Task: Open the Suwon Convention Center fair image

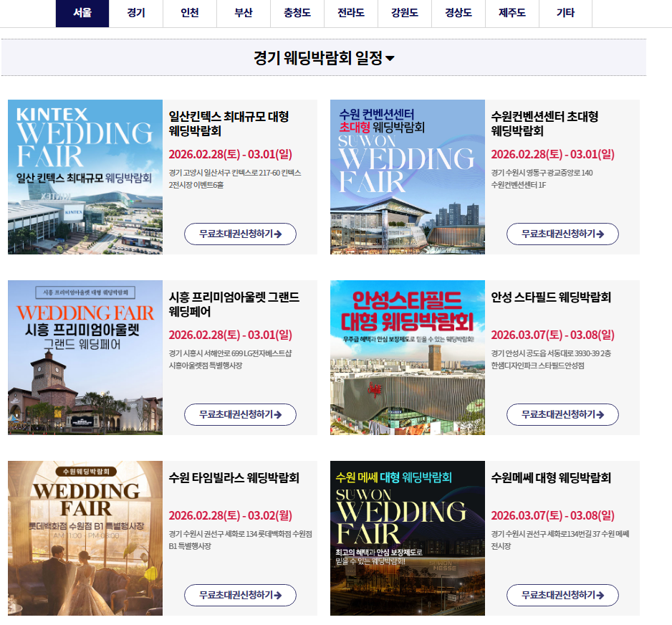Action: tap(408, 177)
